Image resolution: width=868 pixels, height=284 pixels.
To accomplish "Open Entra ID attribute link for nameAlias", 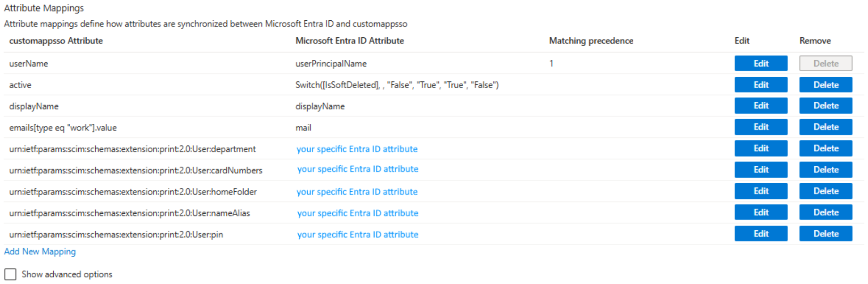I will click(358, 213).
